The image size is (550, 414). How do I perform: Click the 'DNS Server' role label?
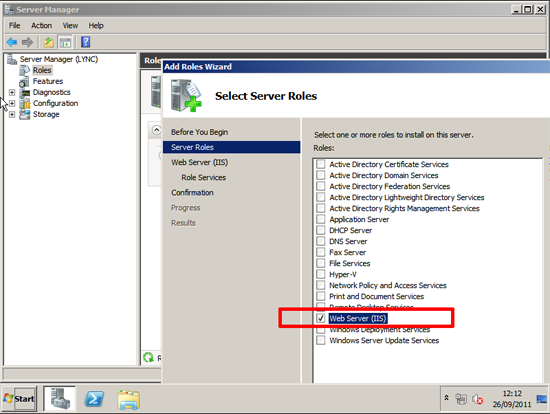point(348,241)
